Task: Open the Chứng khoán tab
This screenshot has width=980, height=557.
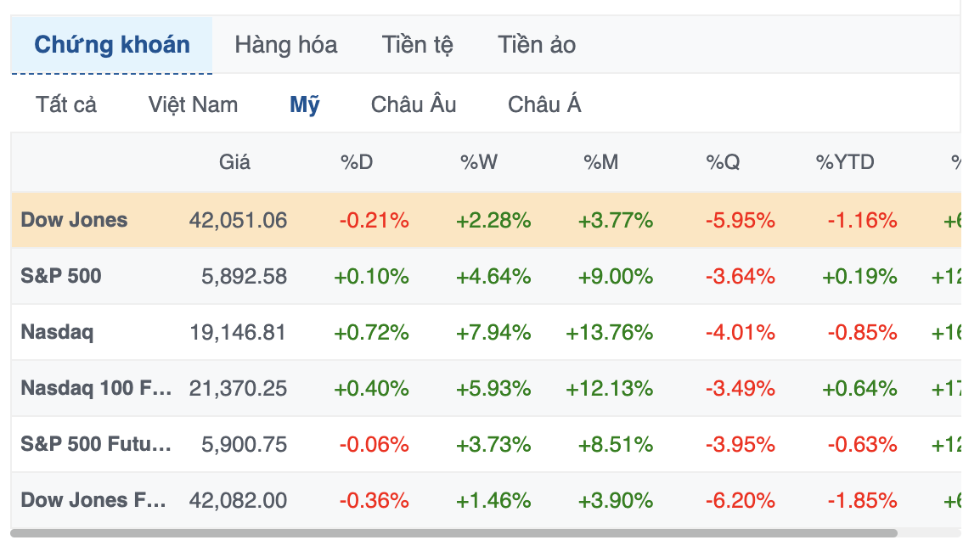Action: tap(111, 45)
